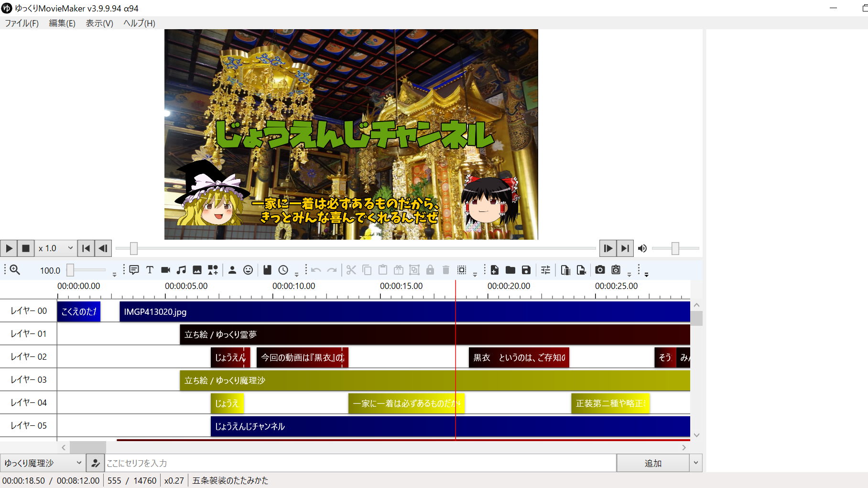Click the horizontal timeline scrollbar thumb
The image size is (868, 488).
[x=88, y=447]
